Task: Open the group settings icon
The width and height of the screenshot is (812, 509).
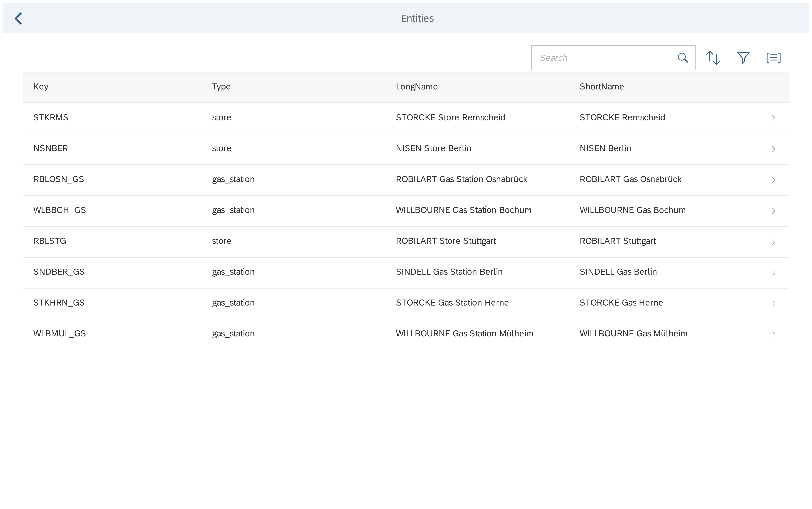Action: click(x=773, y=58)
